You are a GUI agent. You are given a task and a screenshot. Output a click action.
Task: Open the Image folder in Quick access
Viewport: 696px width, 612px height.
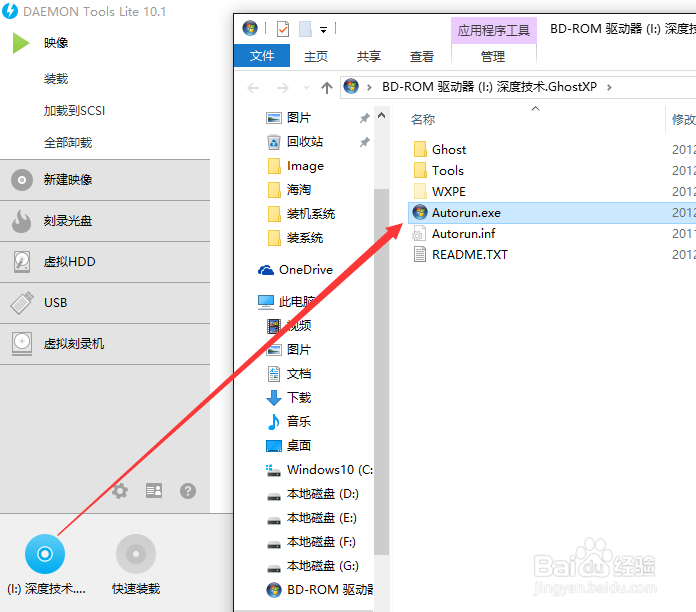tap(296, 166)
